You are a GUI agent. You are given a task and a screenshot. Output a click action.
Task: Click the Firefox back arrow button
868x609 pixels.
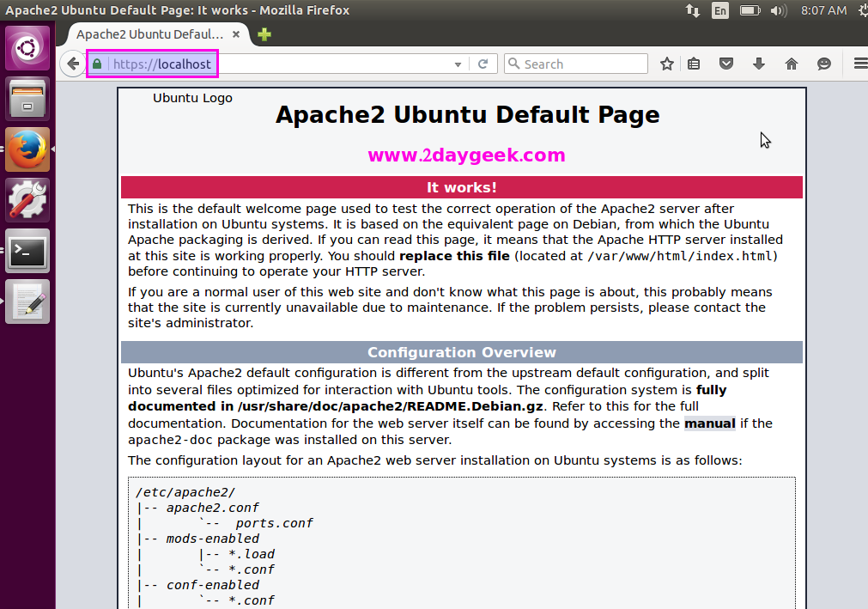(x=73, y=64)
